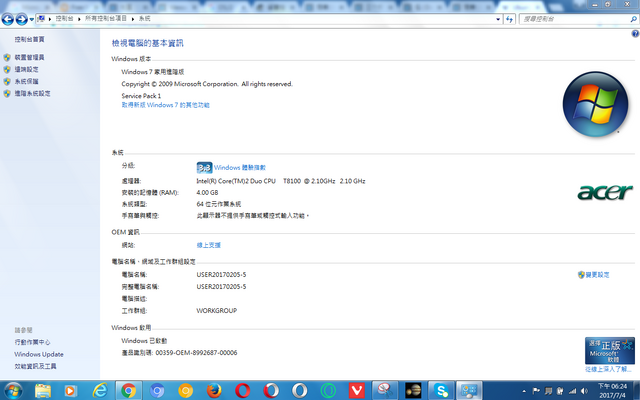Select 控制台 in the address breadcrumb

[64, 19]
